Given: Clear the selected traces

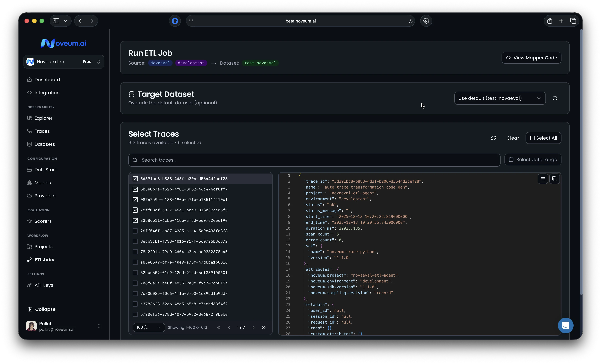Looking at the screenshot, I should tap(512, 138).
